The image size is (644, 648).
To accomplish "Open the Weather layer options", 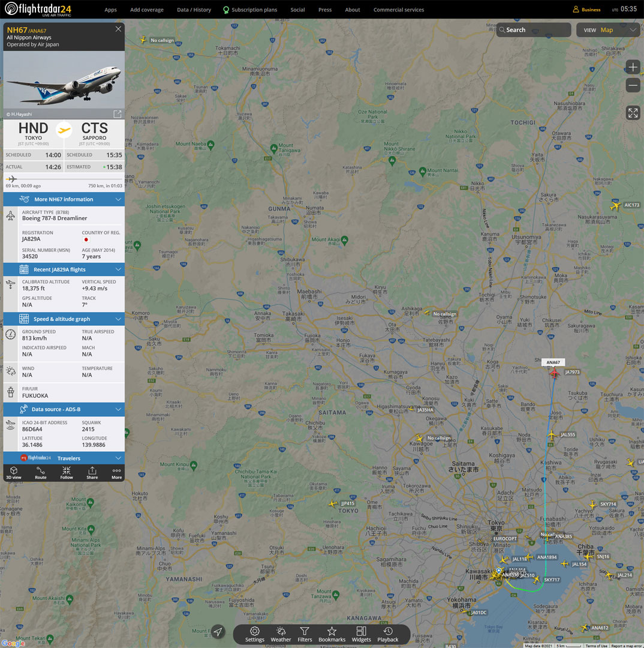I will pyautogui.click(x=281, y=634).
